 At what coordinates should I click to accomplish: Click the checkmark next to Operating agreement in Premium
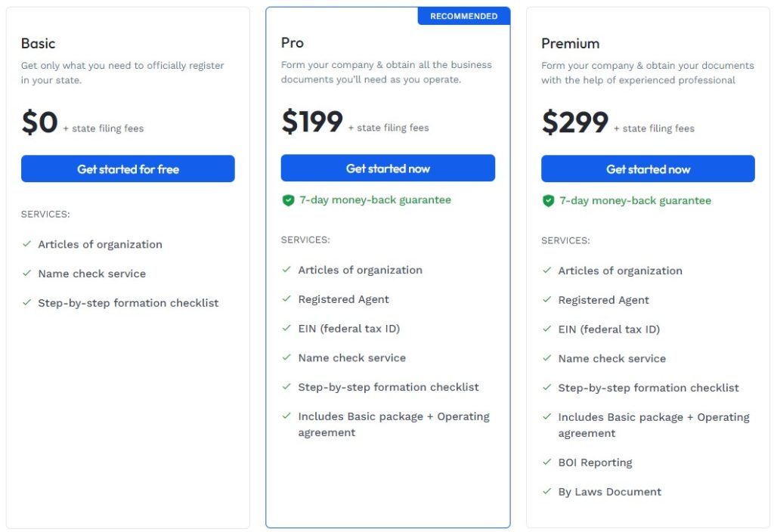pyautogui.click(x=546, y=416)
